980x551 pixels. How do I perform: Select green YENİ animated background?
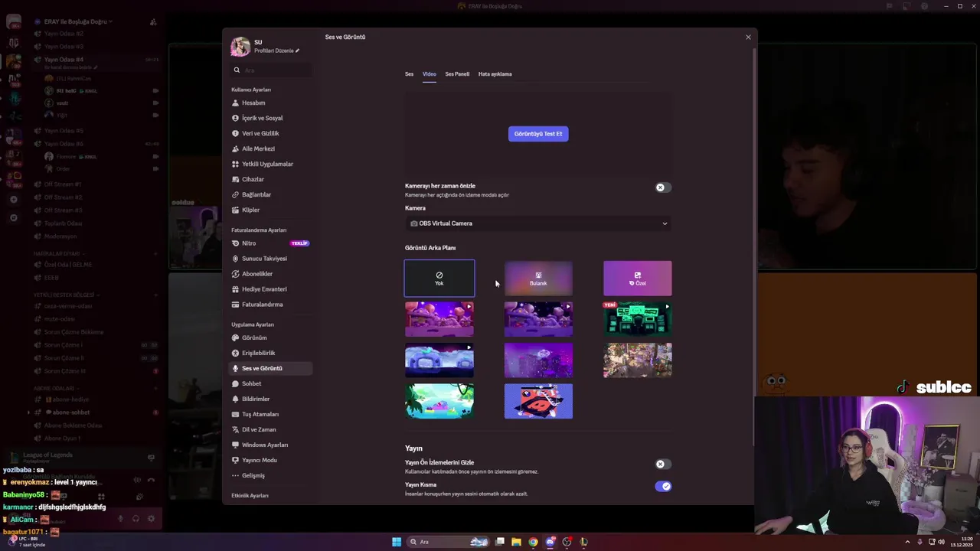[638, 319]
